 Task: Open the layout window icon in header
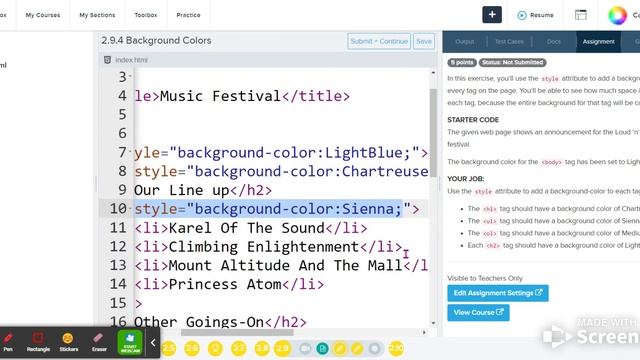580,15
